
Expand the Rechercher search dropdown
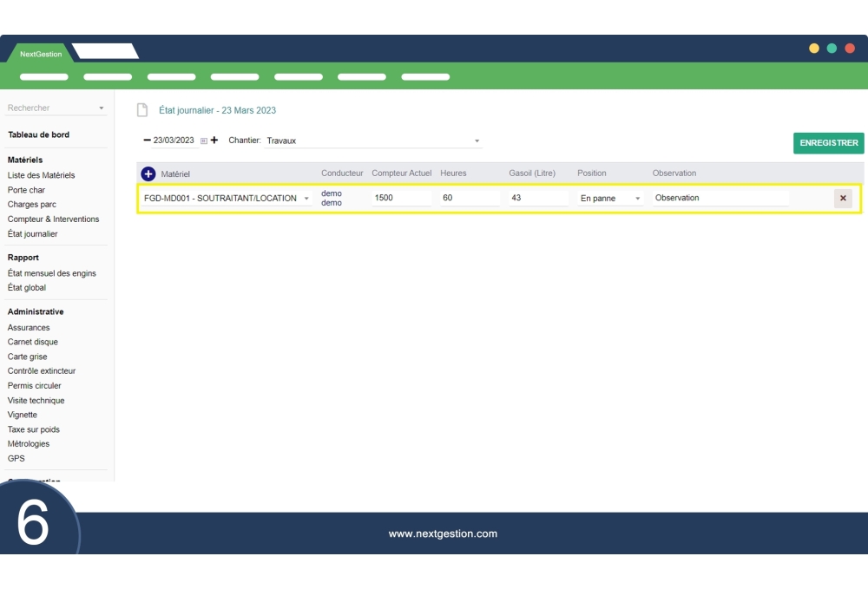point(101,108)
